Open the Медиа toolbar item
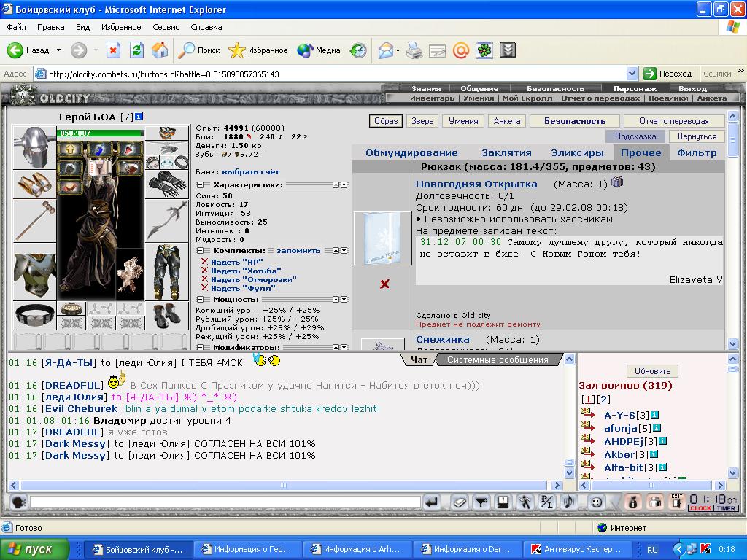The image size is (747, 560). tap(318, 50)
